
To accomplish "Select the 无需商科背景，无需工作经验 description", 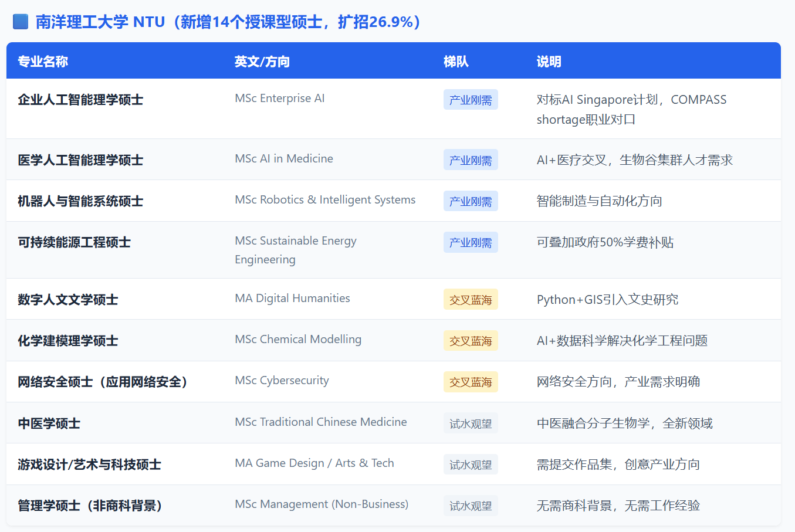I will click(618, 506).
